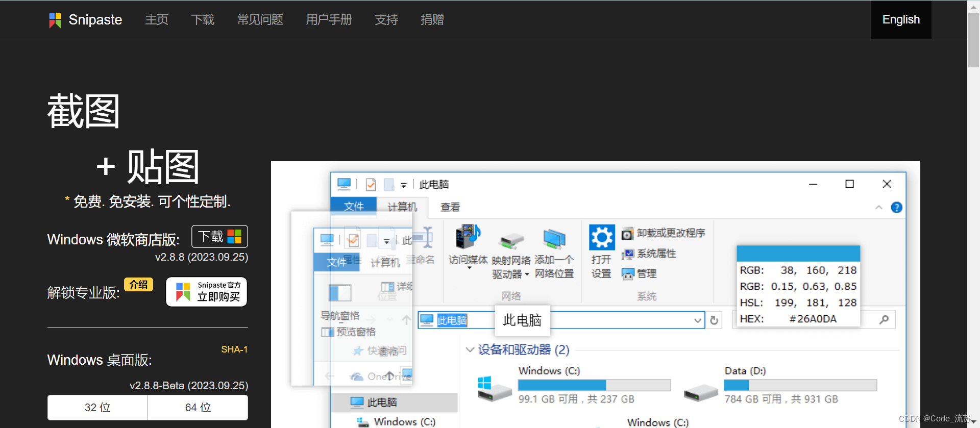Click 计算机 tab in explorer screenshot
This screenshot has width=980, height=428.
click(x=402, y=207)
